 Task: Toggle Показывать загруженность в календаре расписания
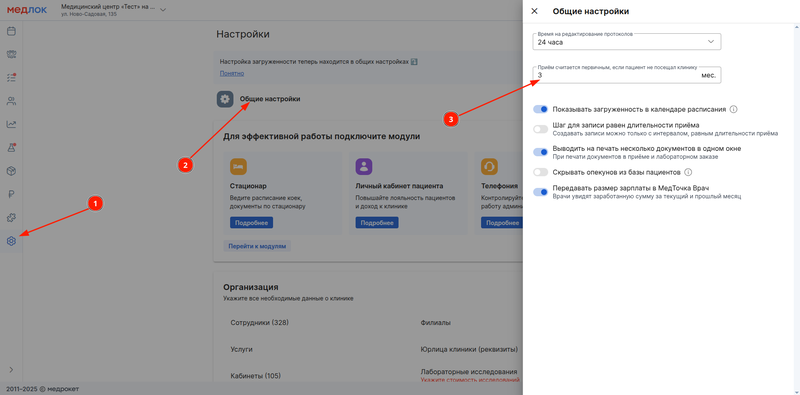[540, 109]
